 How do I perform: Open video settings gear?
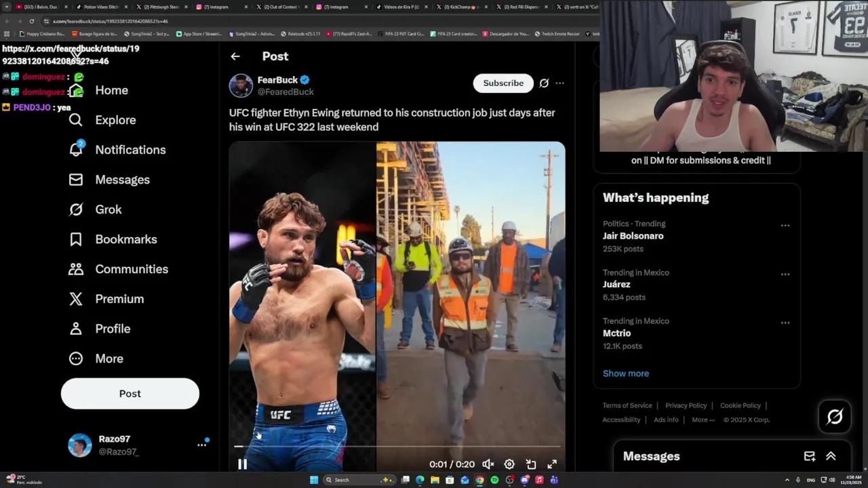pyautogui.click(x=509, y=464)
